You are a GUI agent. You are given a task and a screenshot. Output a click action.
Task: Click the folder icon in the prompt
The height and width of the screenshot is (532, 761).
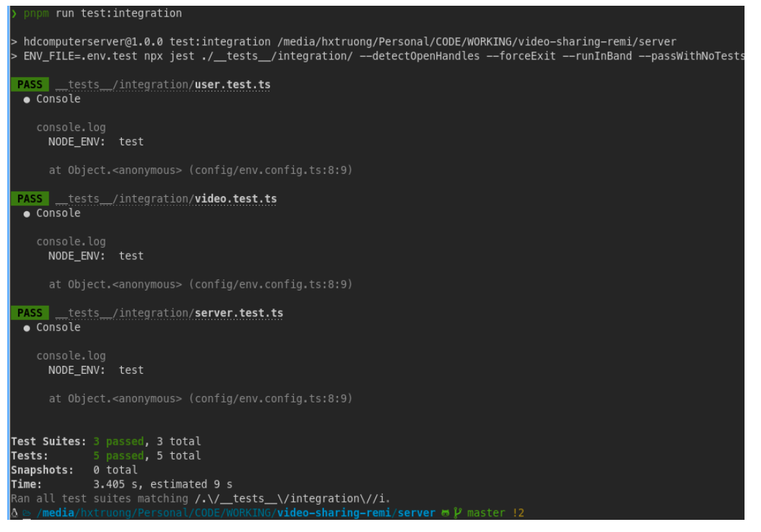tap(27, 513)
